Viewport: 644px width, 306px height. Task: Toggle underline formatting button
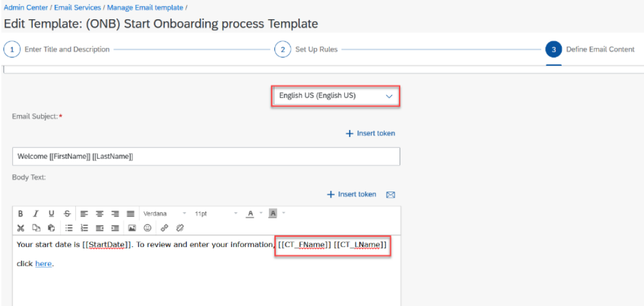(x=51, y=213)
